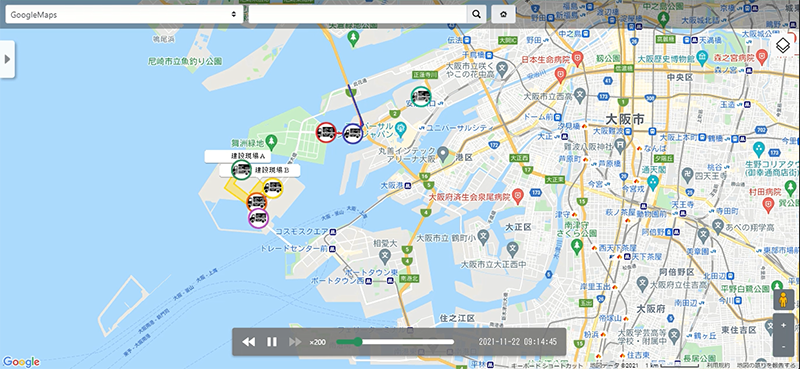Select the Street View pegman icon
The height and width of the screenshot is (369, 800).
[784, 300]
